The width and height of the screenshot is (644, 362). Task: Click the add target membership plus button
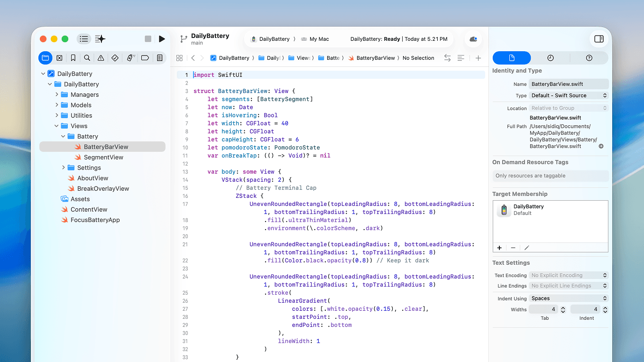[499, 248]
